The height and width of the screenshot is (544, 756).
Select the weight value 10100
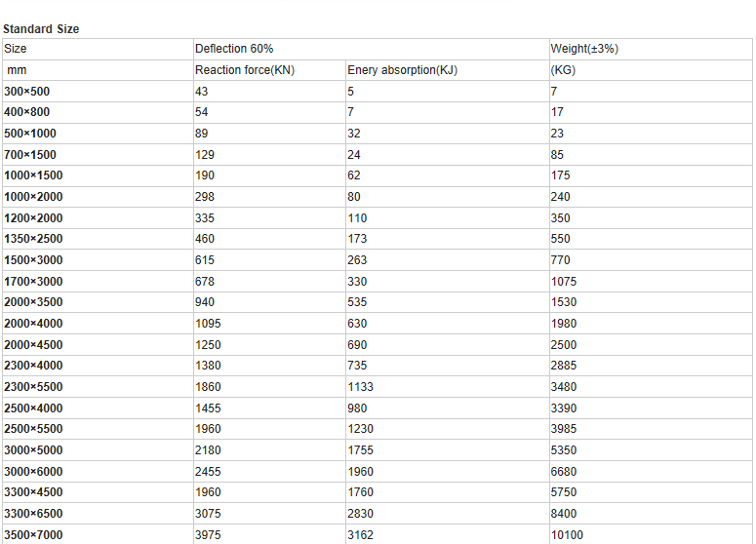(567, 535)
